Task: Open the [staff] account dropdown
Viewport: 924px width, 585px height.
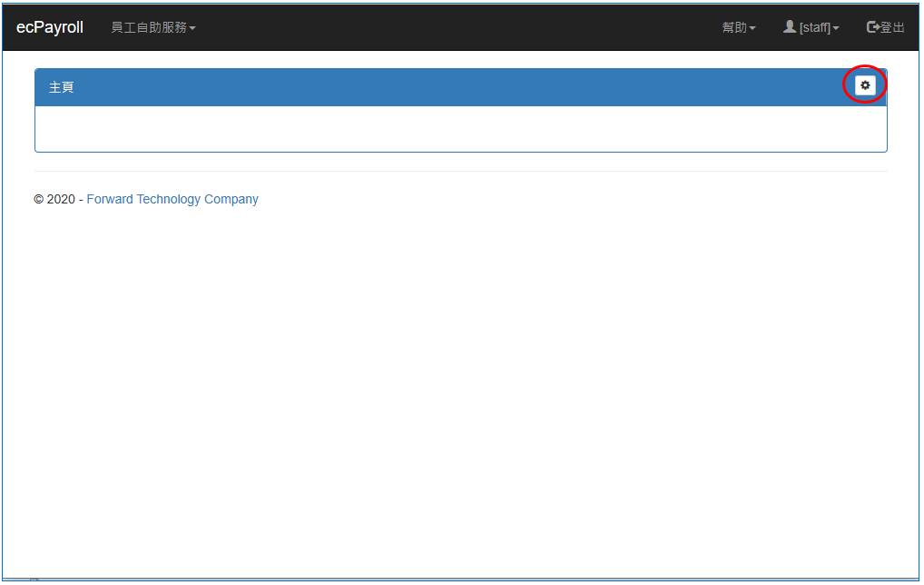Action: point(814,27)
